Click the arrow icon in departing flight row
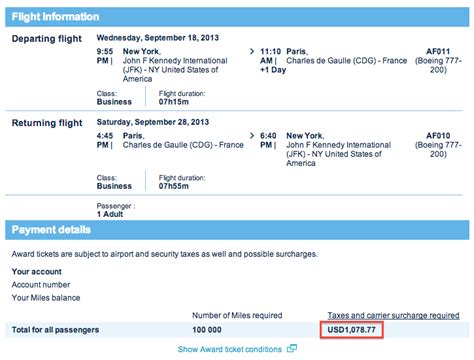Image resolution: width=474 pixels, height=360 pixels. 252,51
